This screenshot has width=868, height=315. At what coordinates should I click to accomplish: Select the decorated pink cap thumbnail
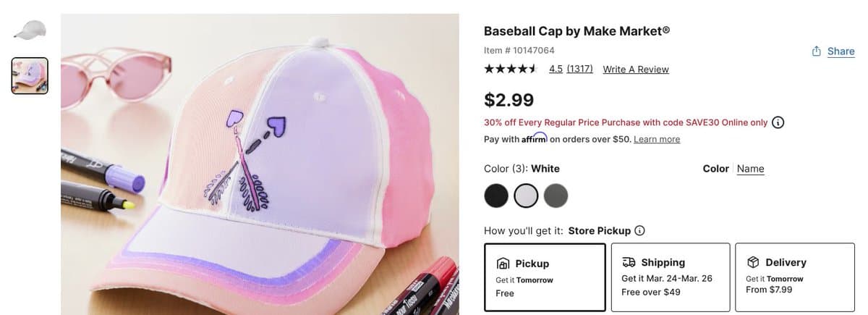[x=30, y=76]
